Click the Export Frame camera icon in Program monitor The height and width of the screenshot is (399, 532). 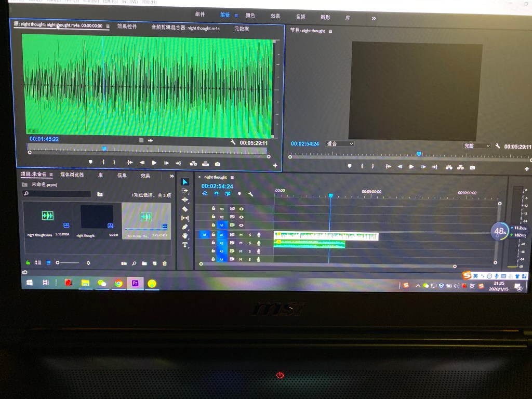pyautogui.click(x=472, y=167)
